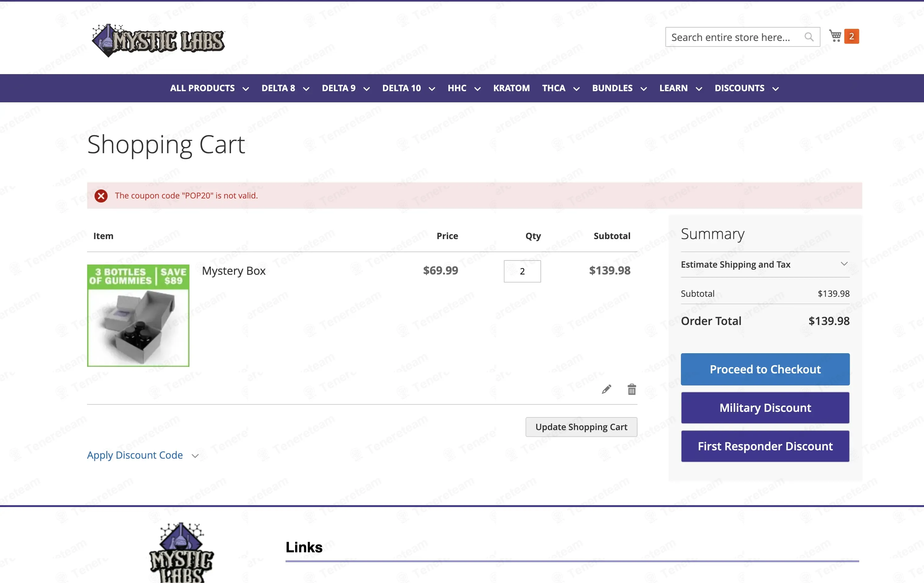Click the invalid coupon POP20 message
The image size is (924, 583).
[x=186, y=195]
